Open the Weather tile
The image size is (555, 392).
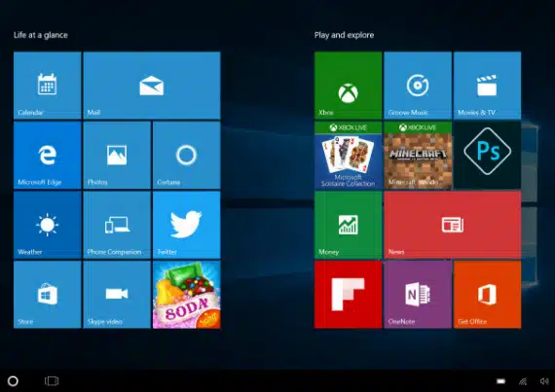[x=47, y=225]
